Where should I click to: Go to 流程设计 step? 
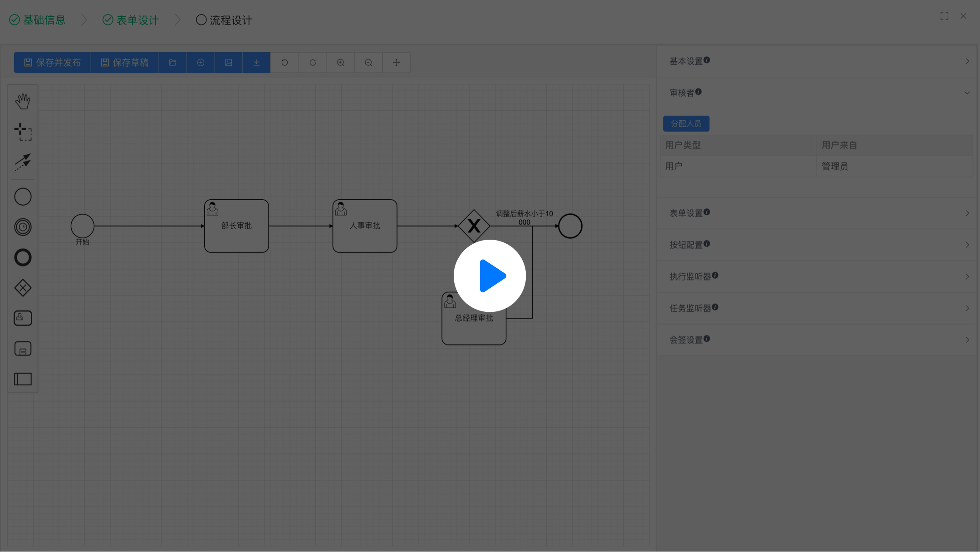point(224,20)
